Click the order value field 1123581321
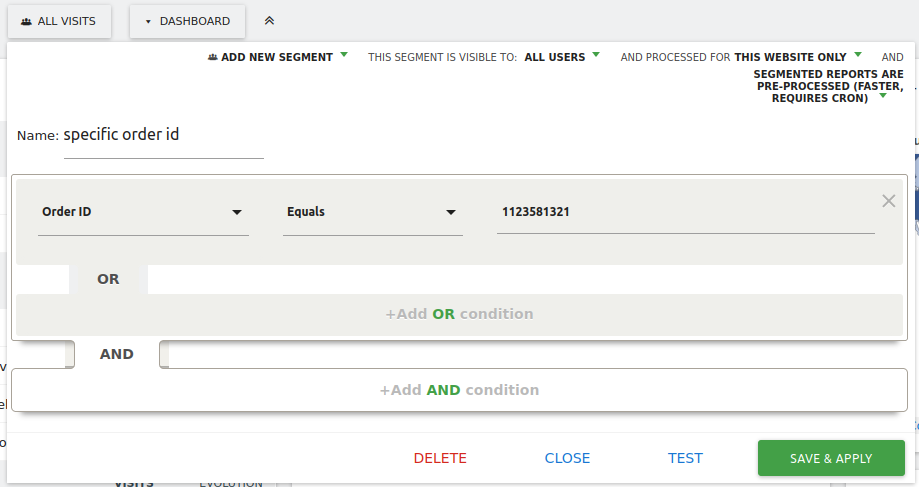The image size is (919, 487). click(x=685, y=212)
